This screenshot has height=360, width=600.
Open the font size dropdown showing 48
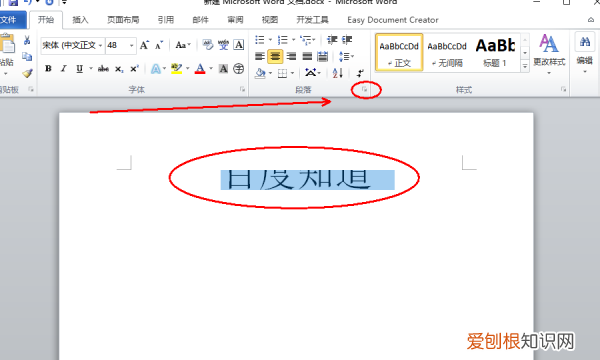[x=132, y=46]
